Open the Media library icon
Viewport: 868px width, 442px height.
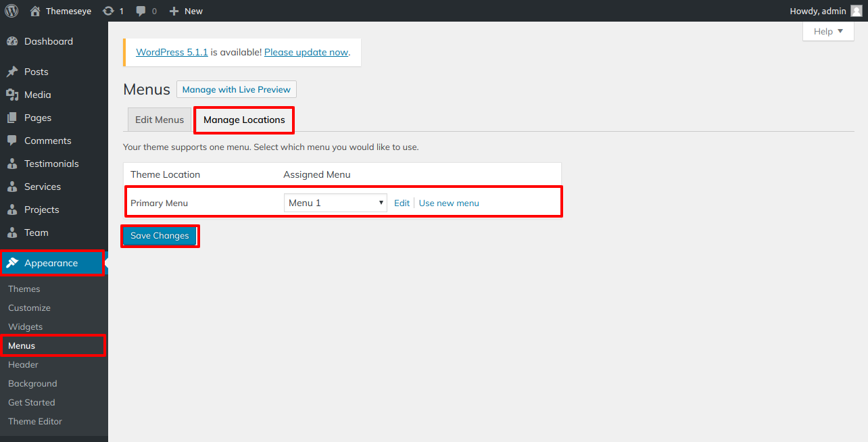pos(12,95)
